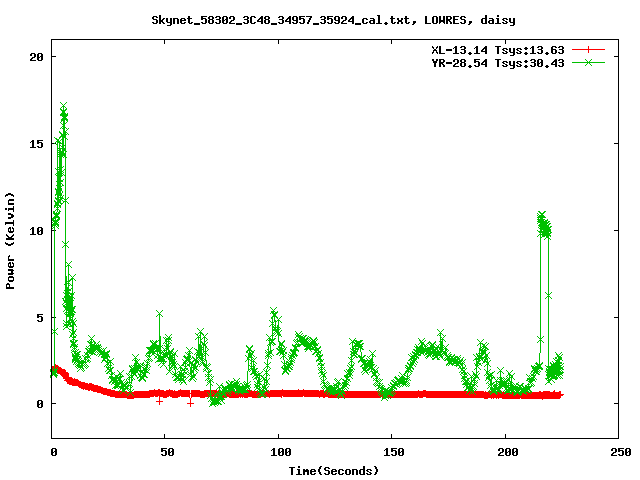Click x-axis tick label 100
640x480 pixels.
tap(280, 452)
